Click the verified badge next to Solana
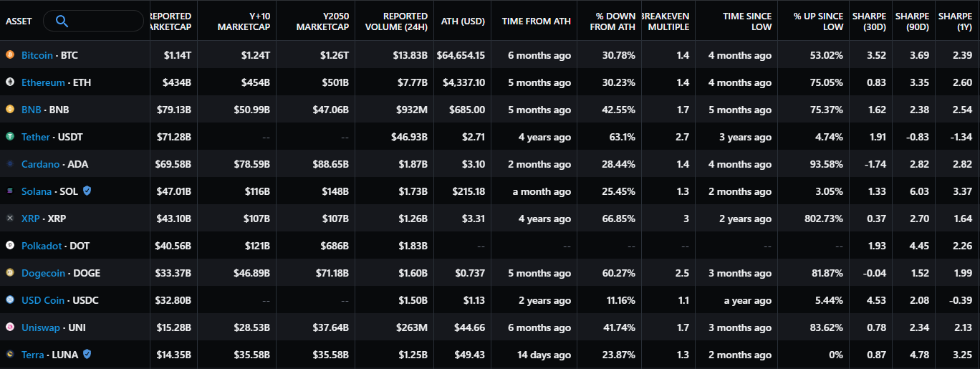 tap(87, 191)
